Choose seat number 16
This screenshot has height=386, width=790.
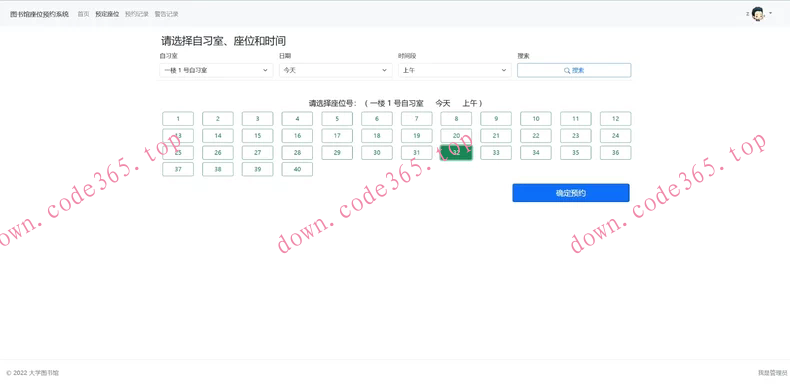[297, 136]
